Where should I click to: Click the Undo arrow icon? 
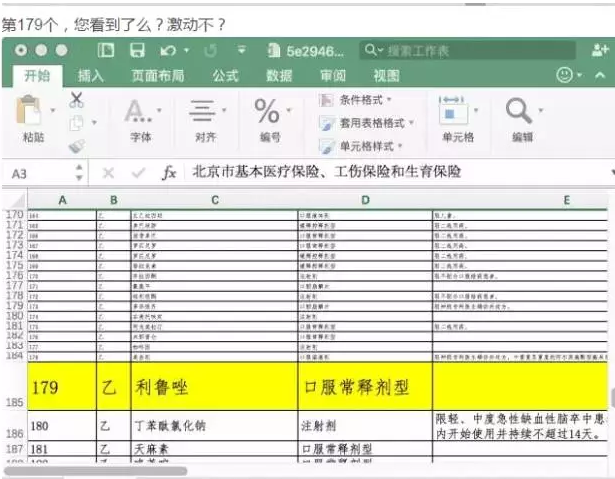(168, 50)
